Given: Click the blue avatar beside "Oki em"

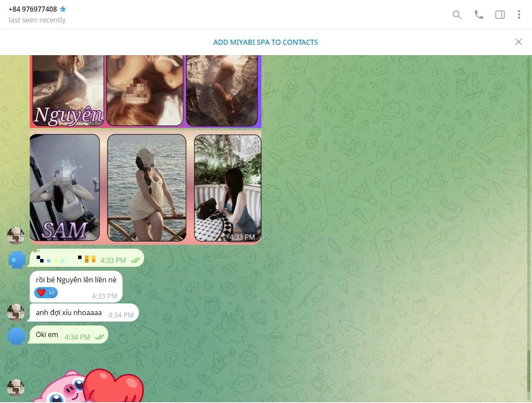Looking at the screenshot, I should (x=16, y=336).
